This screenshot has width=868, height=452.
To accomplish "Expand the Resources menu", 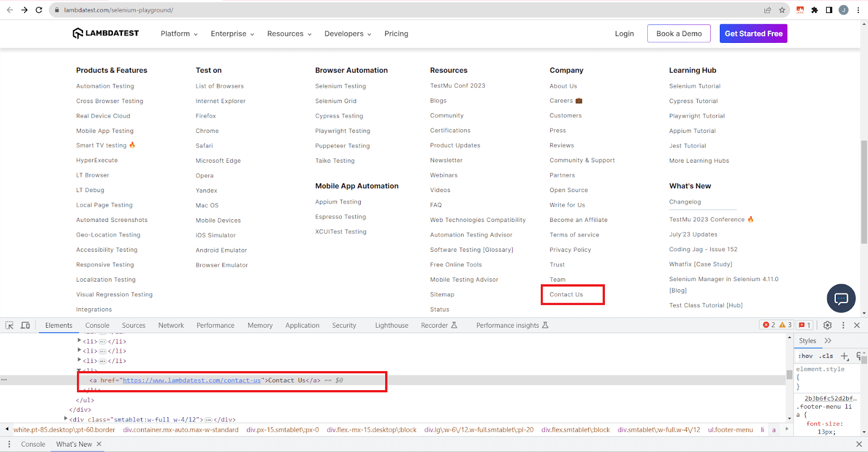I will 289,34.
